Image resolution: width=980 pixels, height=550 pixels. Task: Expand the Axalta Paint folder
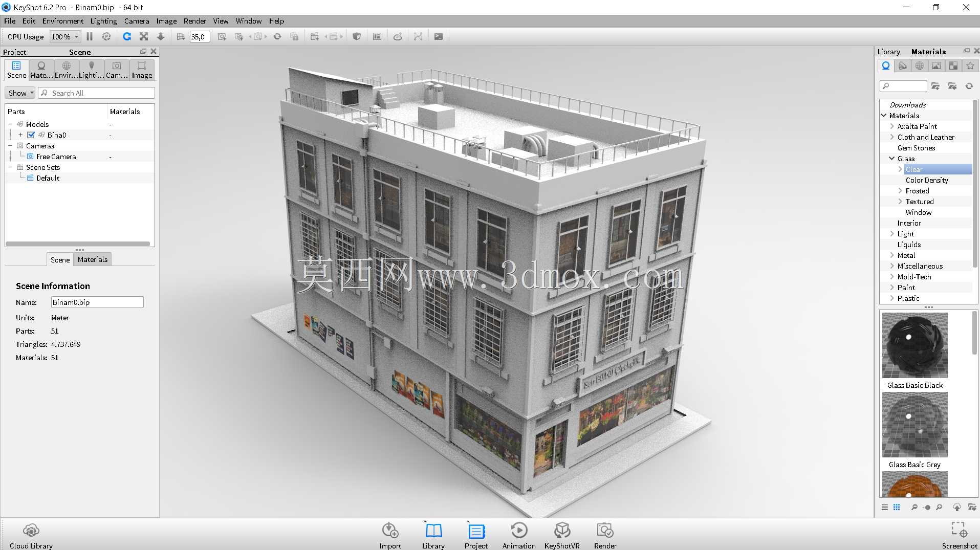pyautogui.click(x=892, y=126)
